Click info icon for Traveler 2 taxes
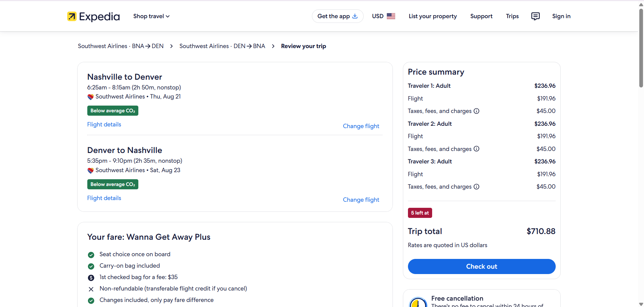 click(476, 149)
